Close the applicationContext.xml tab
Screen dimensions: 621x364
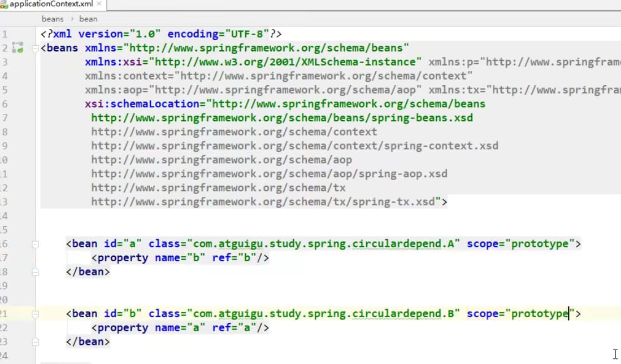(99, 4)
